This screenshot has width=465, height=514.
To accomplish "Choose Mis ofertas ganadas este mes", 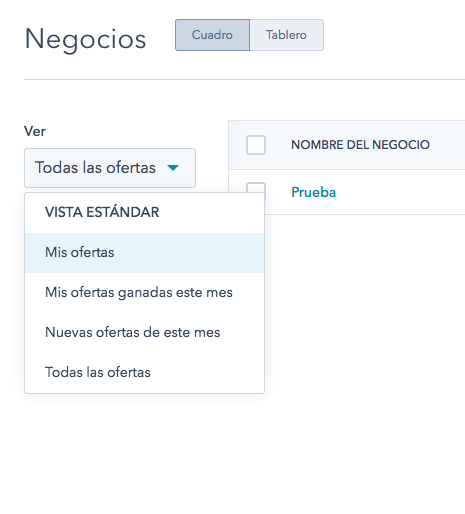I will click(144, 293).
